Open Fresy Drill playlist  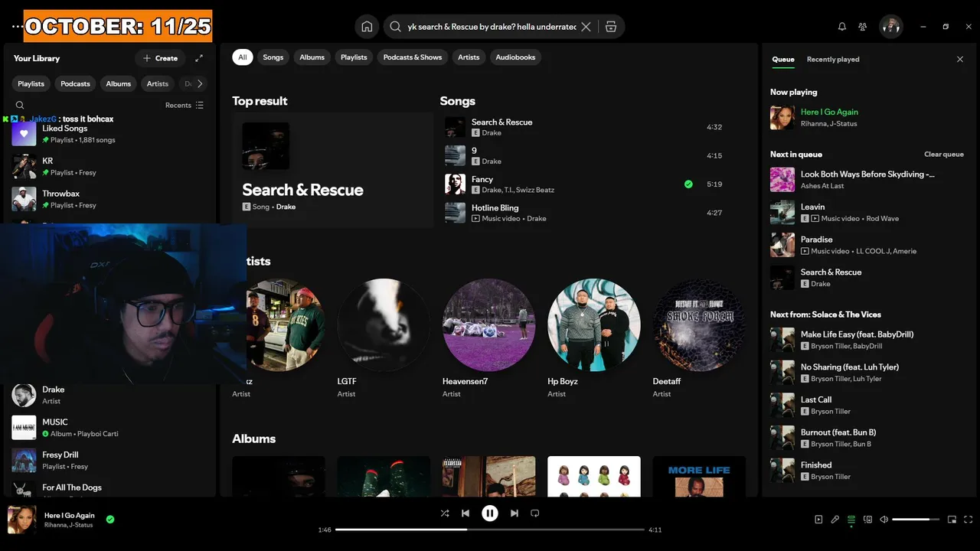pos(109,460)
